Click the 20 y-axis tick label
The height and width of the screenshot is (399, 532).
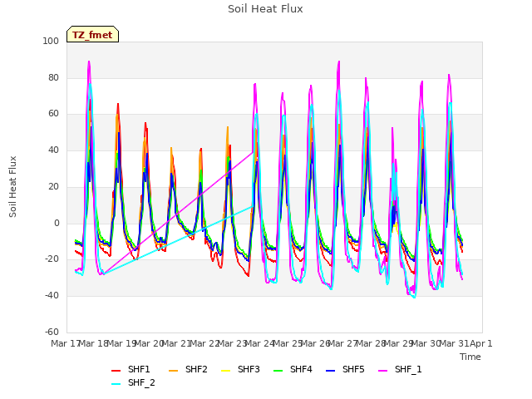pyautogui.click(x=53, y=186)
